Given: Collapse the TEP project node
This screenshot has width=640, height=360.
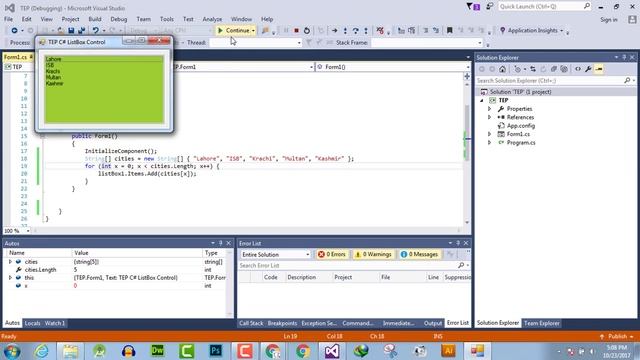Looking at the screenshot, I should 482,100.
